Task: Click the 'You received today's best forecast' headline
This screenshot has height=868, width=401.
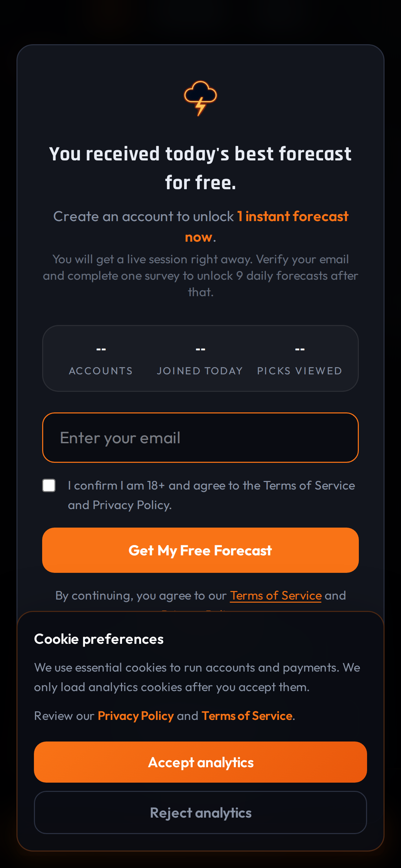Action: (x=200, y=168)
